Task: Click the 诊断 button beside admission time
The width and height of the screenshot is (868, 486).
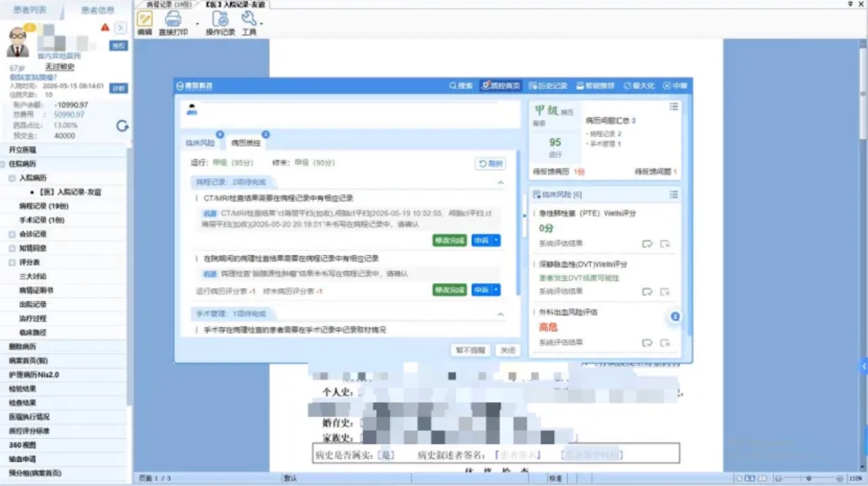Action: [x=118, y=88]
